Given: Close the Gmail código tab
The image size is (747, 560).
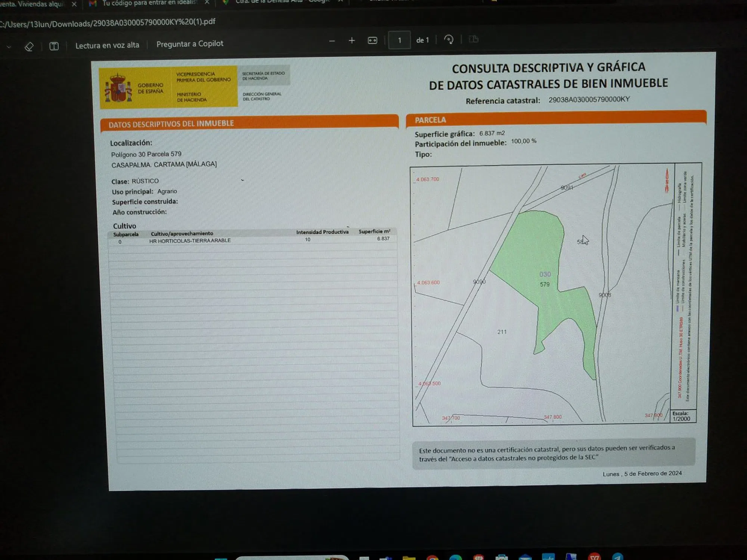Looking at the screenshot, I should coord(207,2).
